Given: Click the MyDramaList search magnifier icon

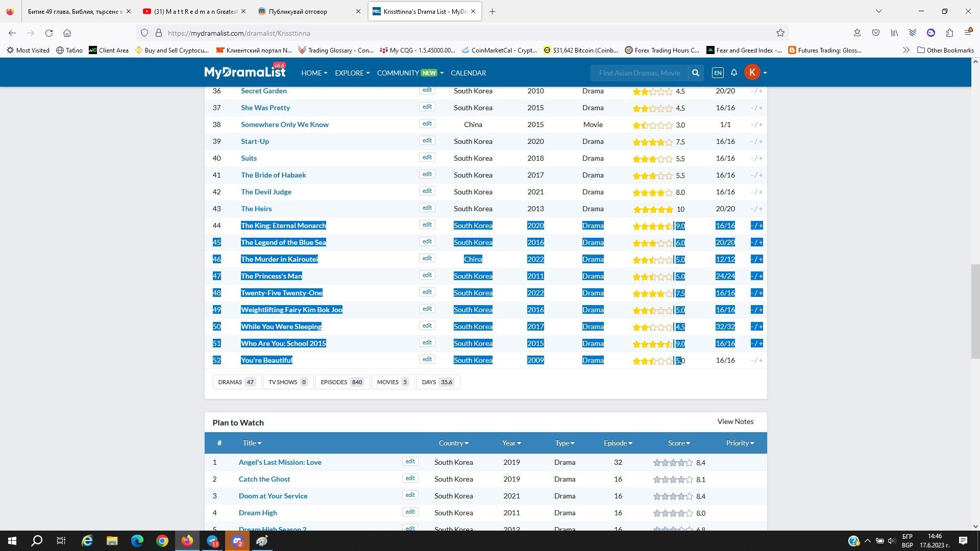Looking at the screenshot, I should [x=695, y=73].
